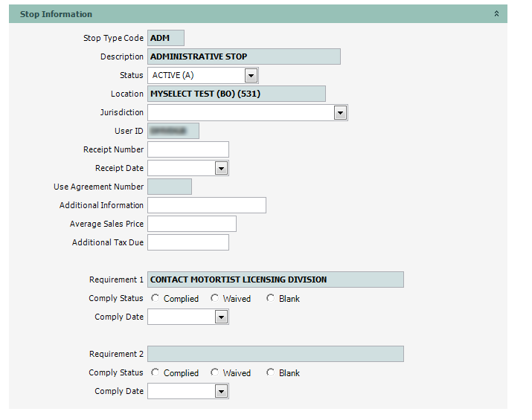Screen dimensions: 532x420
Task: Click the Receipt Number input field
Action: (x=188, y=149)
